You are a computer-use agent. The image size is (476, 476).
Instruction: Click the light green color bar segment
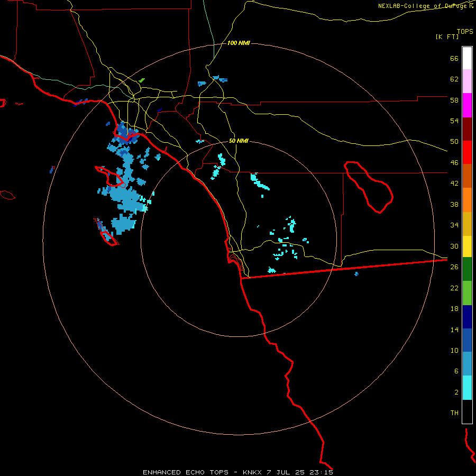(x=467, y=293)
